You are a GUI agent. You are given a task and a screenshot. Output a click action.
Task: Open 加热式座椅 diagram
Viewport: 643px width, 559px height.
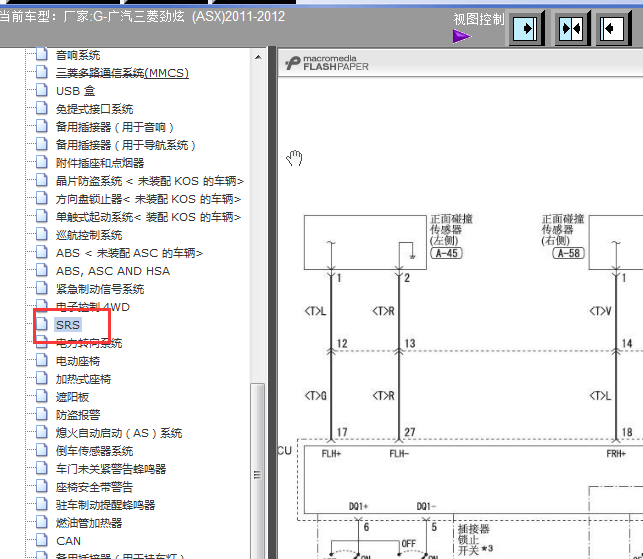[x=83, y=379]
